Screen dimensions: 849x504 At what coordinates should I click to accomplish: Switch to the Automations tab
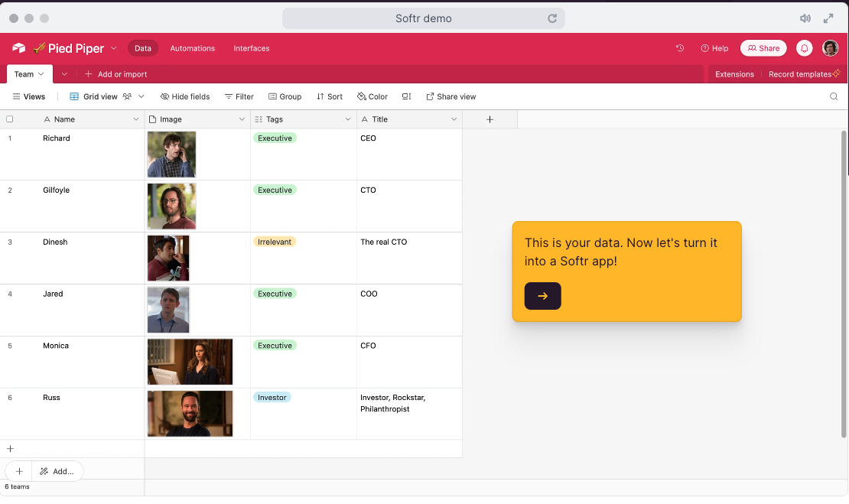click(192, 48)
